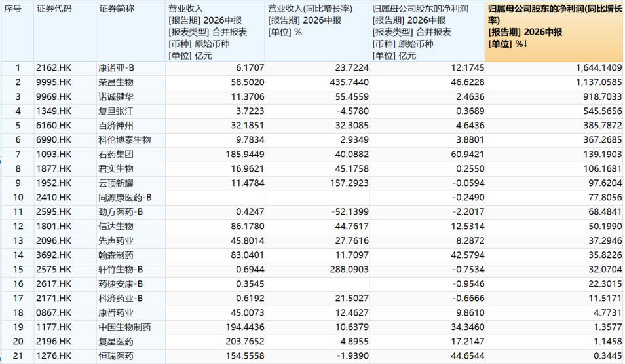Select net profit growth value 918.7033
Viewport: 625px width, 364px height.
point(602,97)
